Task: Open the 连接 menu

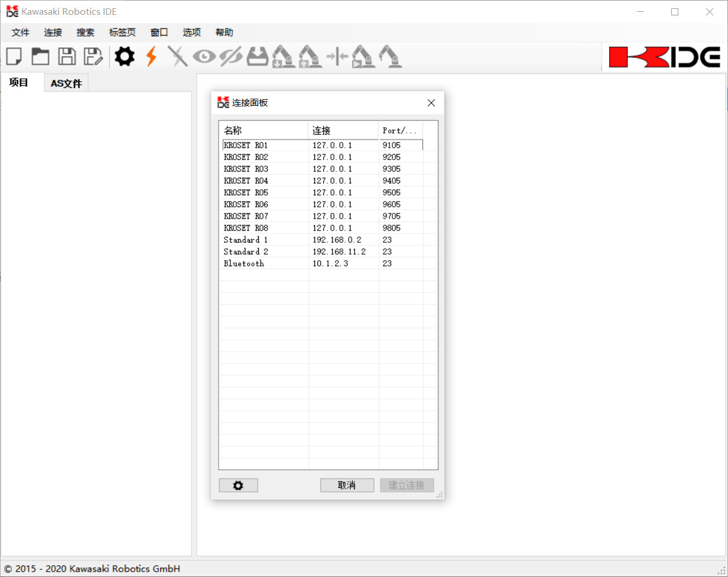Action: point(53,33)
